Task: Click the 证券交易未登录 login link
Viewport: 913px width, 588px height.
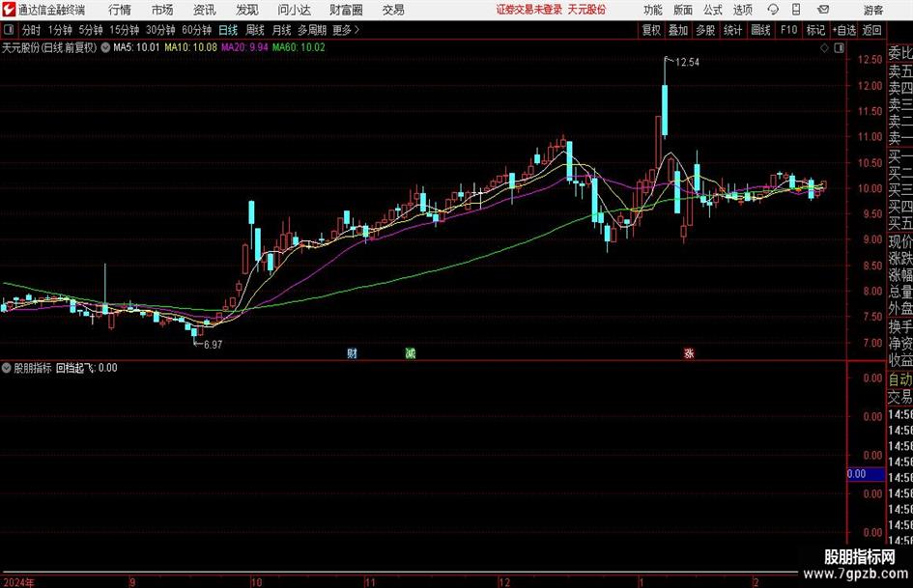Action: (529, 10)
